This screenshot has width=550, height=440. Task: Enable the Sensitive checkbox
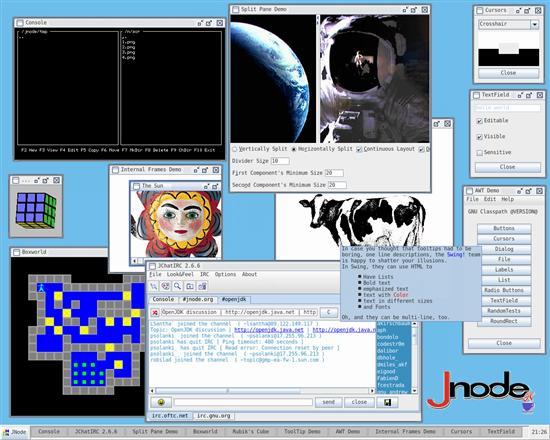479,153
